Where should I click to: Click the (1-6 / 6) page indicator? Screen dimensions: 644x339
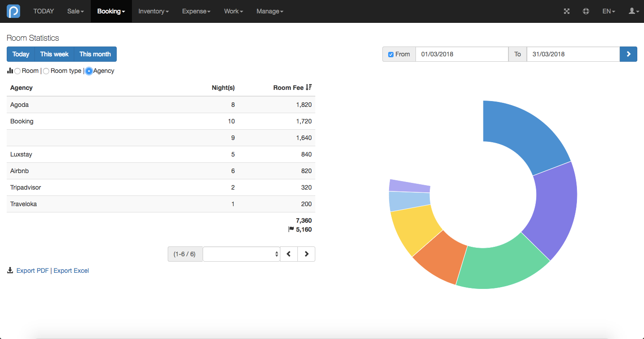tap(185, 254)
